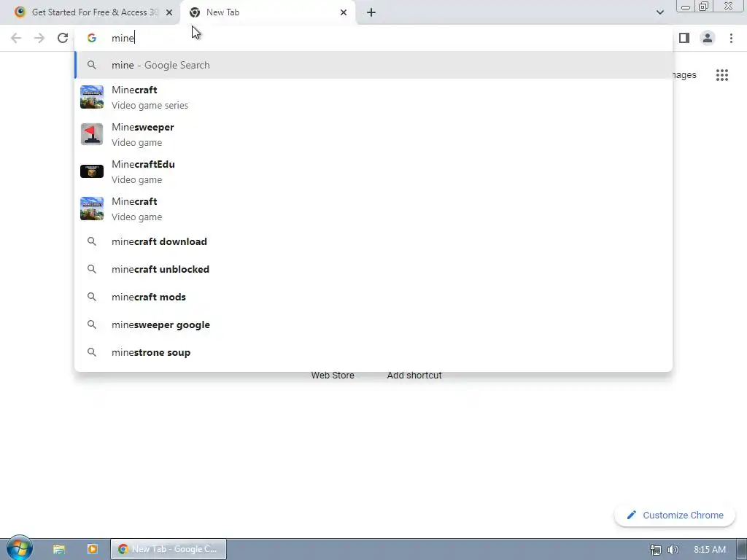Image resolution: width=747 pixels, height=560 pixels.
Task: Reload the page with the refresh icon
Action: coord(63,38)
